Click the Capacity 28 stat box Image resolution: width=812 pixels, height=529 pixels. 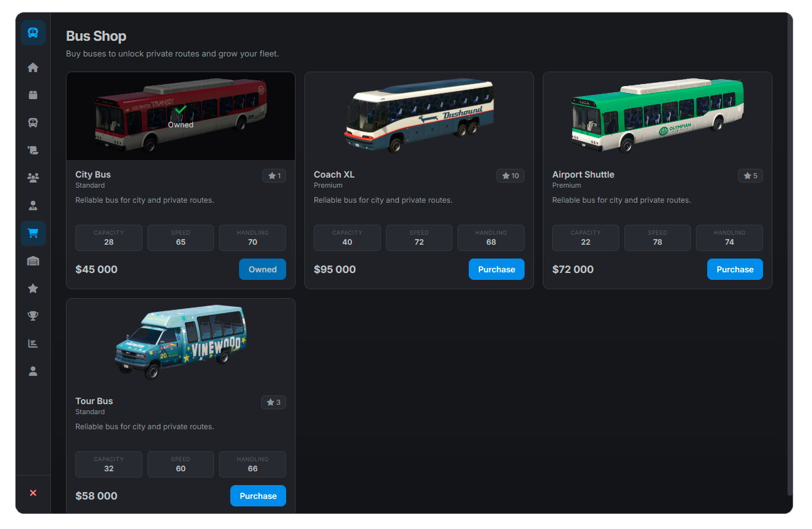click(109, 238)
